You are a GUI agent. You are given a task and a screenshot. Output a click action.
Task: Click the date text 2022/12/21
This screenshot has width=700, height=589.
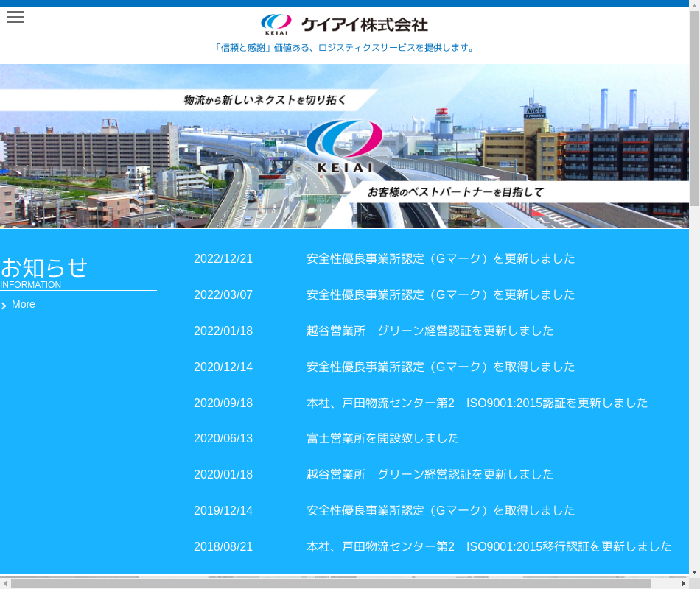coord(223,259)
